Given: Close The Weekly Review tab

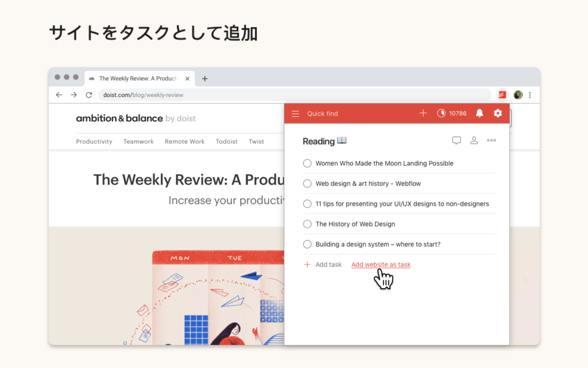Looking at the screenshot, I should click(x=188, y=78).
